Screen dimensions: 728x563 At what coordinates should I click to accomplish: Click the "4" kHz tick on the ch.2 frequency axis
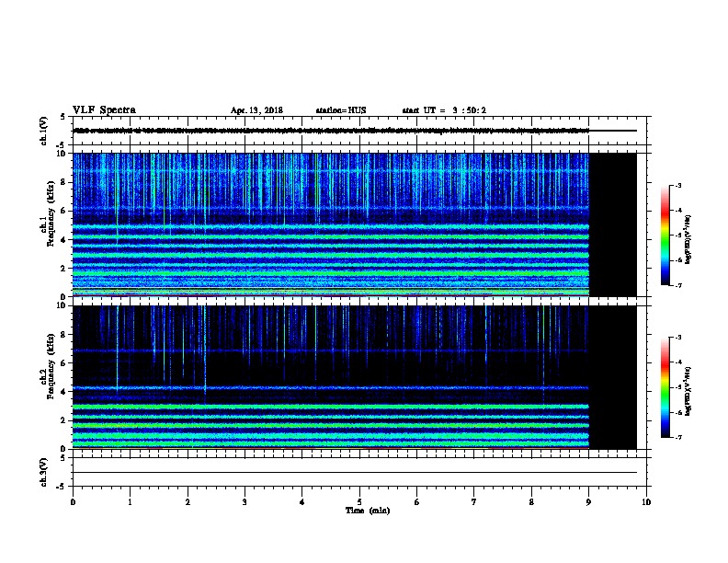coord(65,392)
